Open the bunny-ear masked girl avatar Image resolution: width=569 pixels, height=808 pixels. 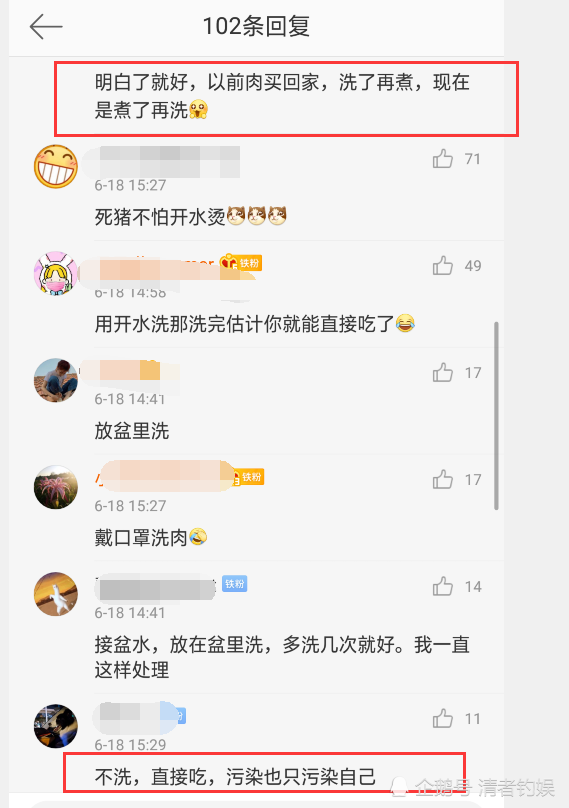point(56,273)
